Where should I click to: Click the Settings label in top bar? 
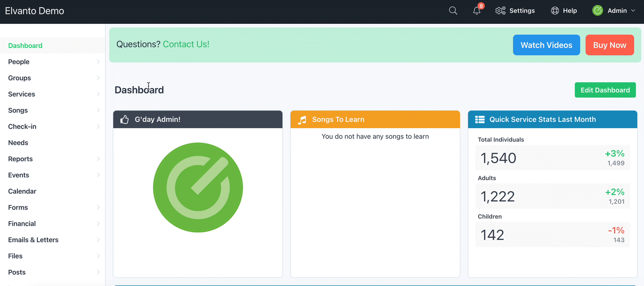coord(522,11)
